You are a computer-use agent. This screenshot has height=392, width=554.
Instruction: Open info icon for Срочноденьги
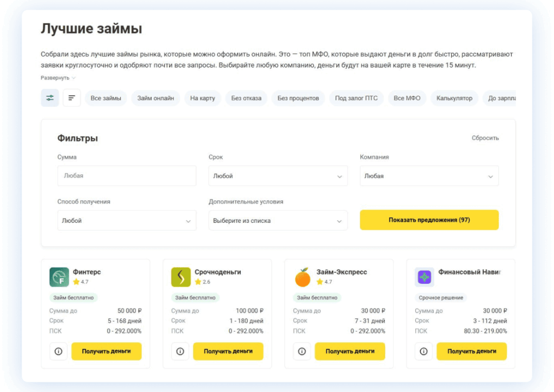coord(180,351)
